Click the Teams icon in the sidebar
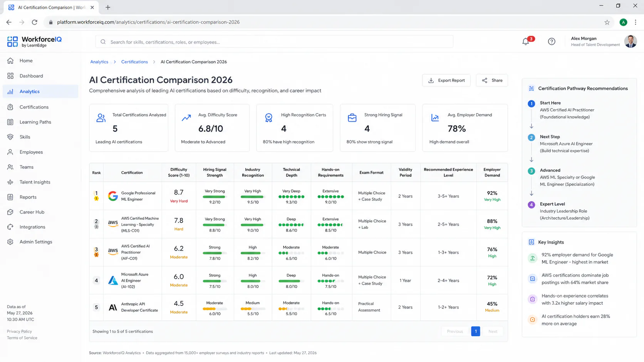This screenshot has width=644, height=362. [10, 167]
